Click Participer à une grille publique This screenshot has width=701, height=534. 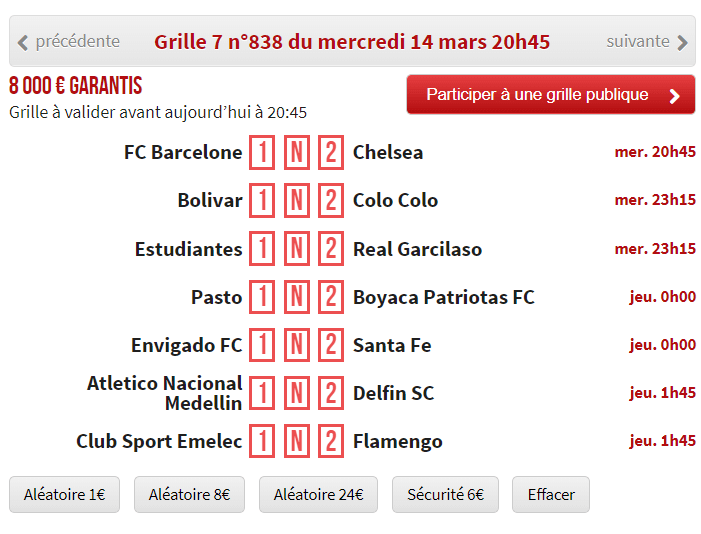(x=551, y=95)
